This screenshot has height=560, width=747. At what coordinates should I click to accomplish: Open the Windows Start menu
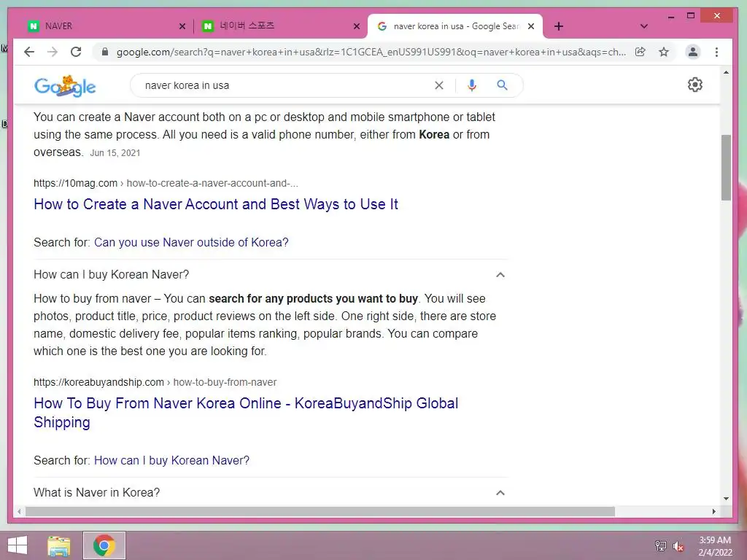[18, 545]
